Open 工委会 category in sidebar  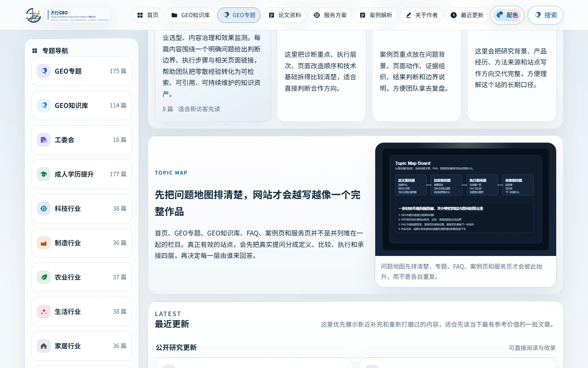[x=82, y=140]
